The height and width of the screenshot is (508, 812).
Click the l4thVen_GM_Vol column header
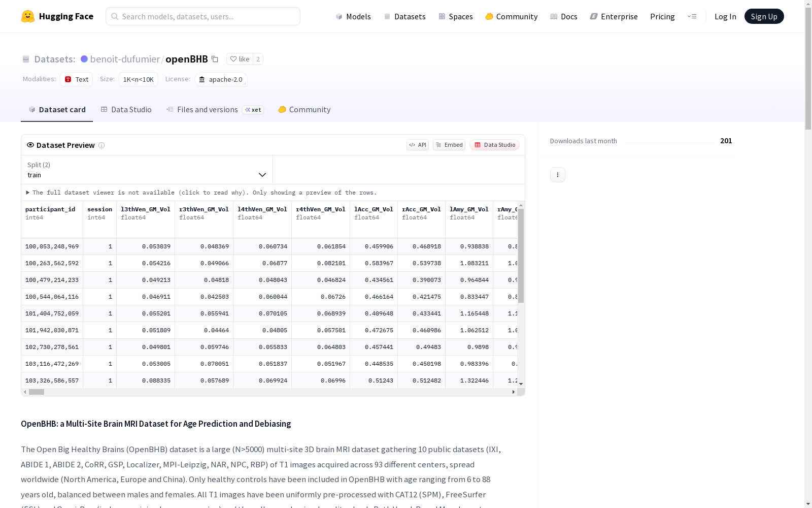262,219
